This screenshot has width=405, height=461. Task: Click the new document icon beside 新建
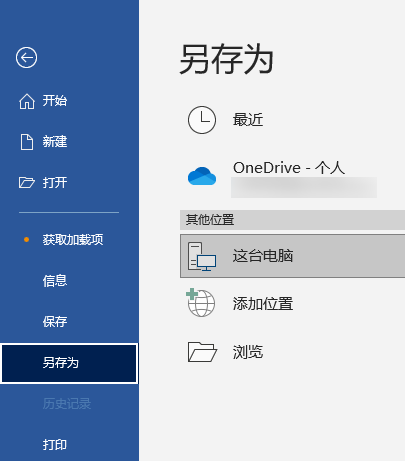[27, 142]
